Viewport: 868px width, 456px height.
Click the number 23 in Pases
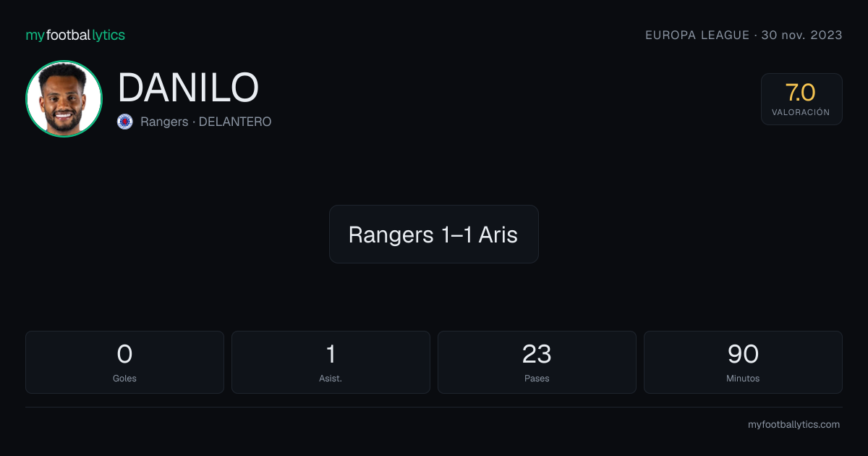coord(537,354)
